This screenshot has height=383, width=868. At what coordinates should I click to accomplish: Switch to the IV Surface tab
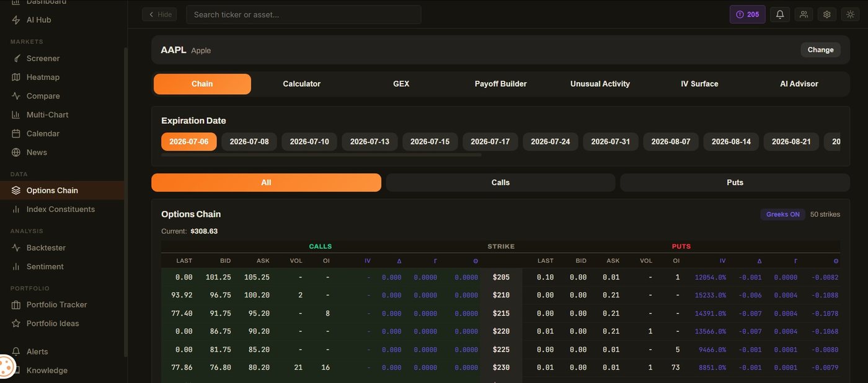click(x=699, y=84)
